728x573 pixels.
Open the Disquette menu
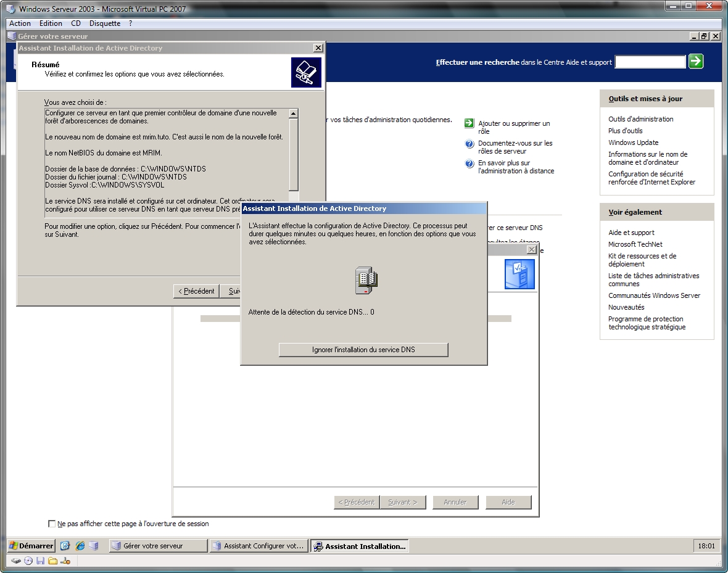(105, 23)
